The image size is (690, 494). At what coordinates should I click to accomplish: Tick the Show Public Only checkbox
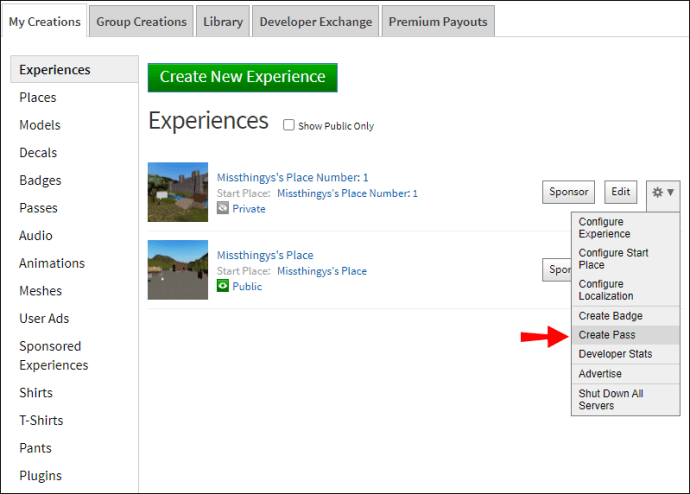point(289,125)
